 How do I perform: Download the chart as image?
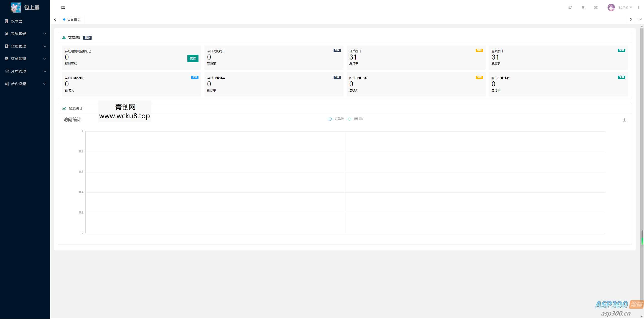624,120
